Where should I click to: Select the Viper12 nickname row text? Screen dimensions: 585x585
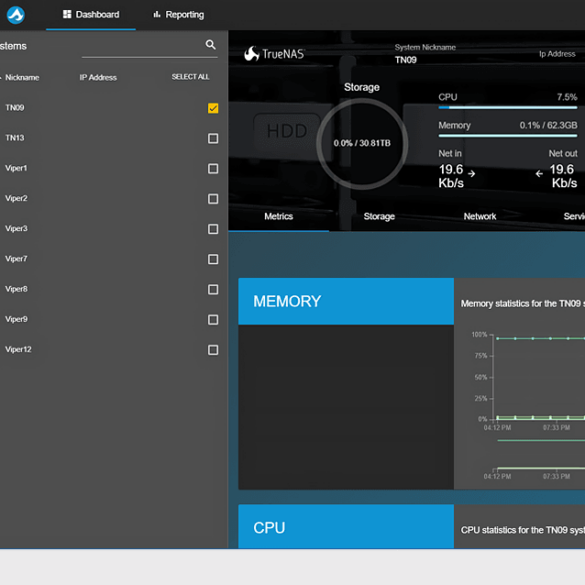18,350
